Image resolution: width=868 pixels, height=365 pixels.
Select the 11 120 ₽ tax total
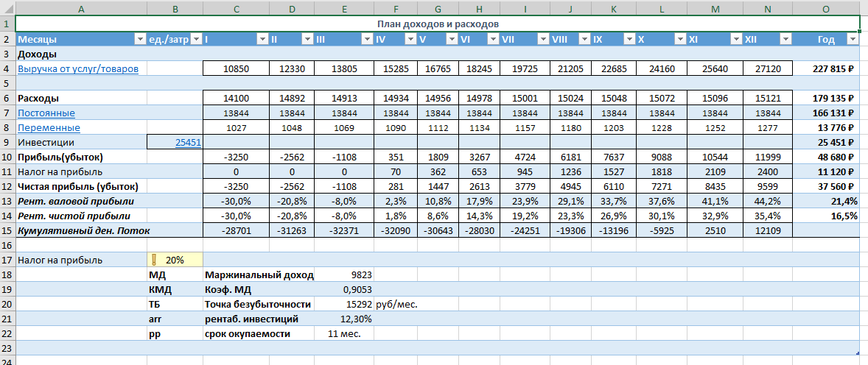[x=825, y=171]
